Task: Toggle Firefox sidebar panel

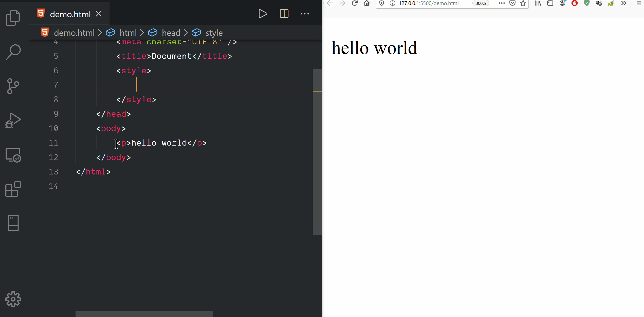Action: click(x=550, y=3)
